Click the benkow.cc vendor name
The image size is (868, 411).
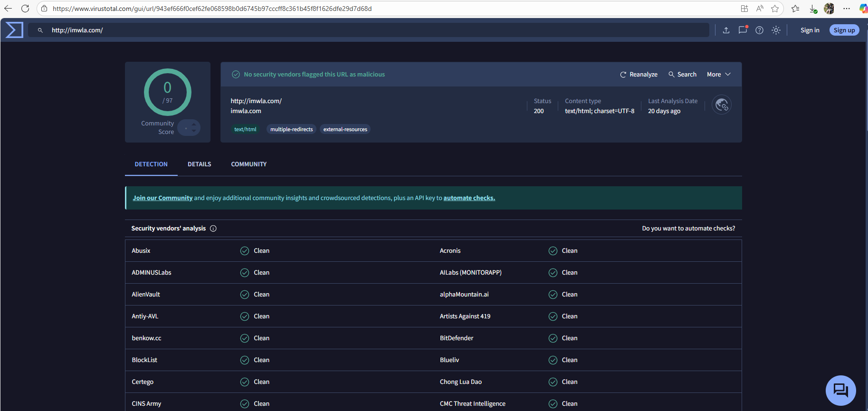(x=147, y=338)
